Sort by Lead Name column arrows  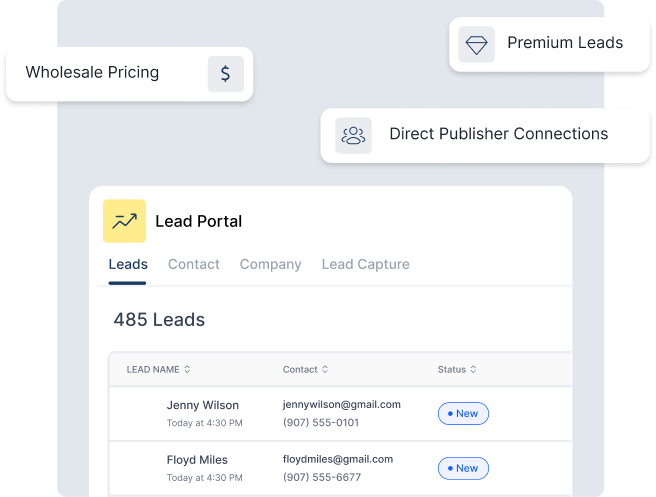click(x=187, y=370)
